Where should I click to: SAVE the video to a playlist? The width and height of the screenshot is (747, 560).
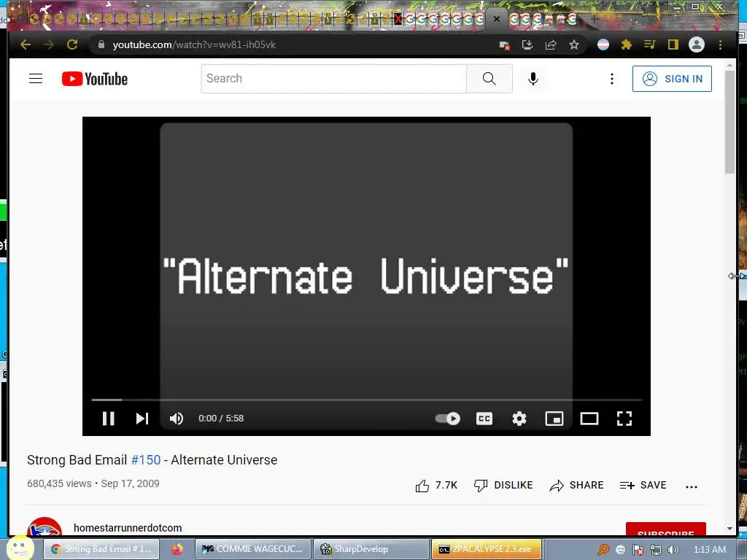pyautogui.click(x=643, y=485)
